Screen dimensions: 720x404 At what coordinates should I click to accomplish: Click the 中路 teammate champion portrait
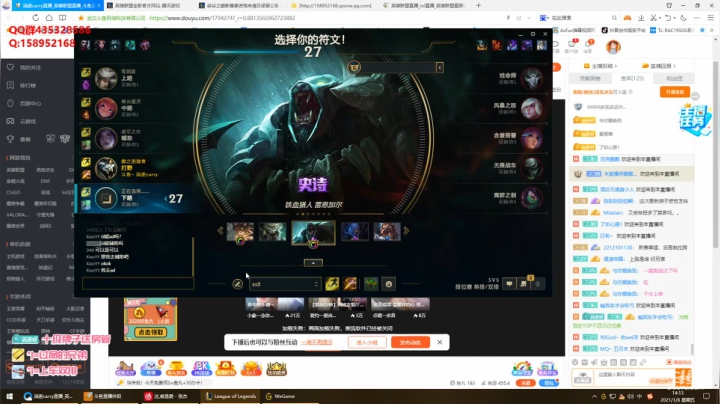(106, 108)
